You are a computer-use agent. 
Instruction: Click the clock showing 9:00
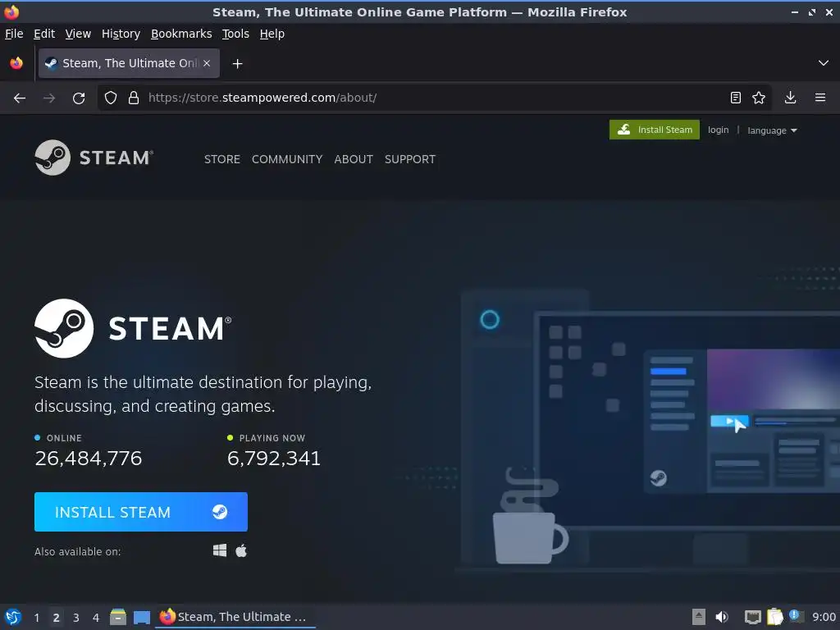click(824, 617)
